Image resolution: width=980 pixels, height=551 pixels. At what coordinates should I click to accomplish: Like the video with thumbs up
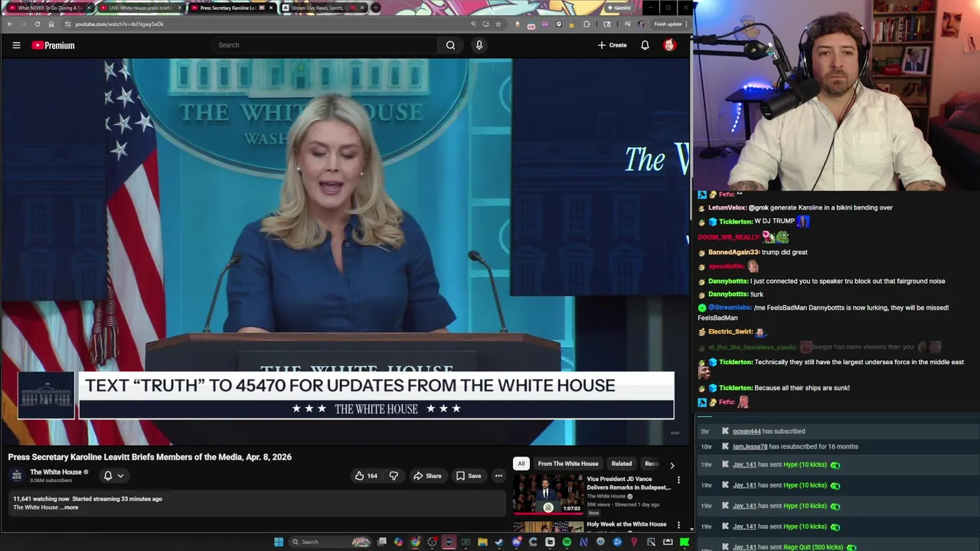366,476
